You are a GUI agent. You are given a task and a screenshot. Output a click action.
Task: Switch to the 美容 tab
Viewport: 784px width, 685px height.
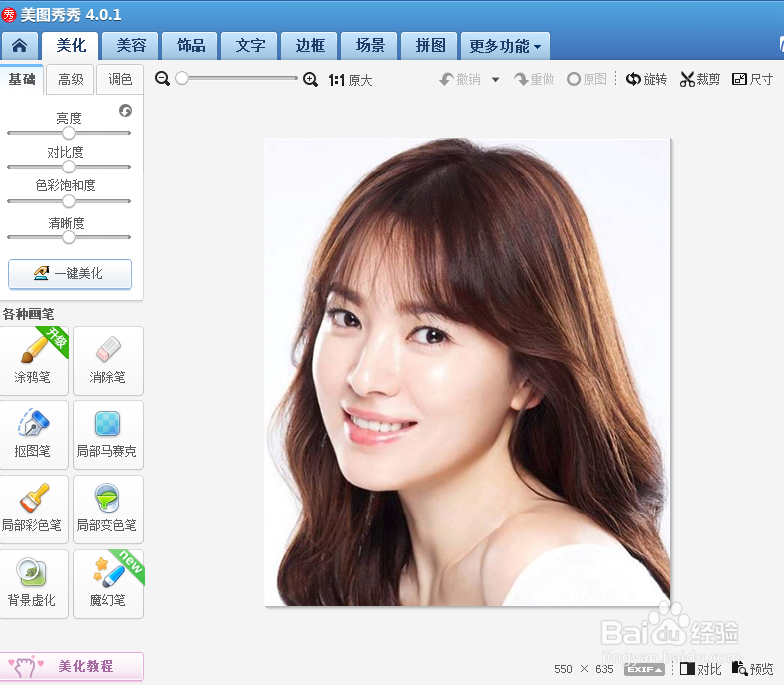(x=130, y=46)
